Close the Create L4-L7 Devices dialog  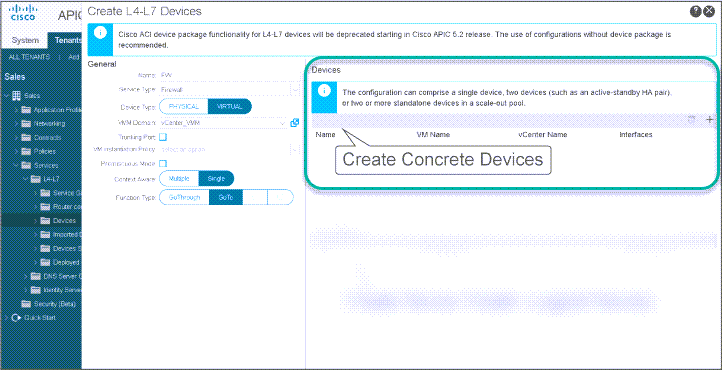click(709, 12)
